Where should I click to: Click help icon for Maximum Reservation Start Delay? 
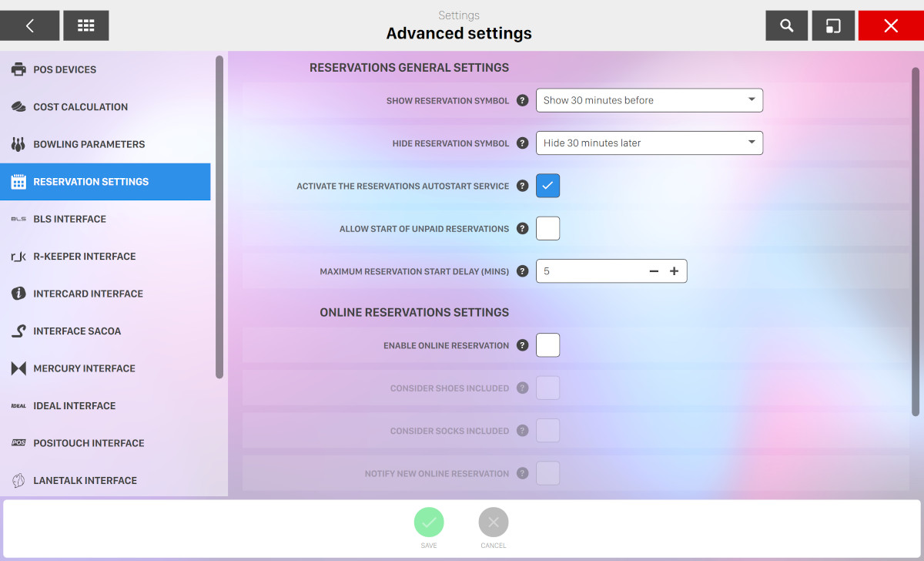(522, 271)
